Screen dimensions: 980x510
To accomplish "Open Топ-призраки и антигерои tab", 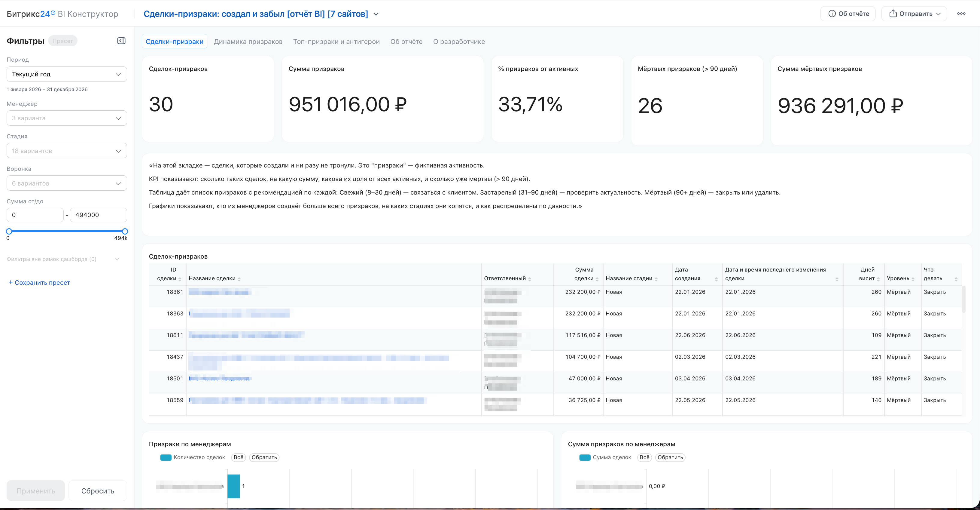I will pos(336,41).
